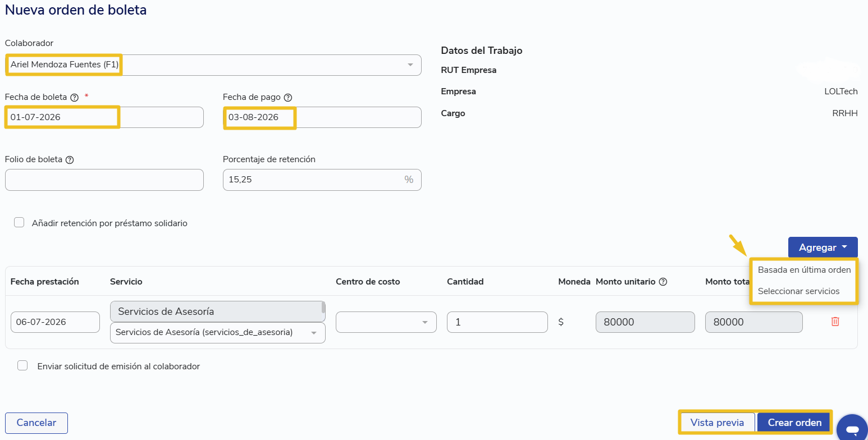The height and width of the screenshot is (440, 868).
Task: Open Vista previa of the order
Action: tap(717, 423)
